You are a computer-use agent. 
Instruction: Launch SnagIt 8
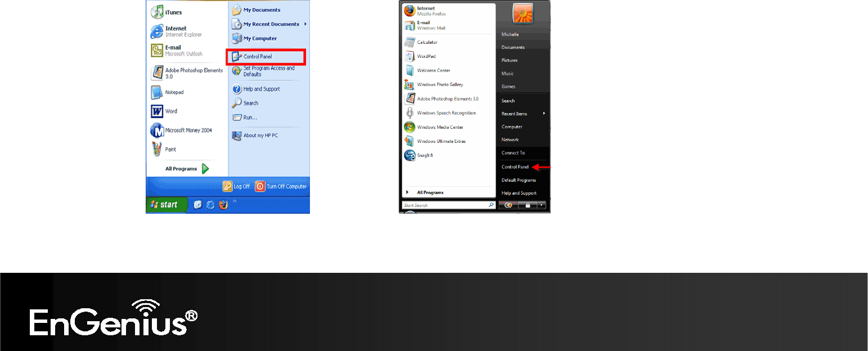tap(419, 155)
